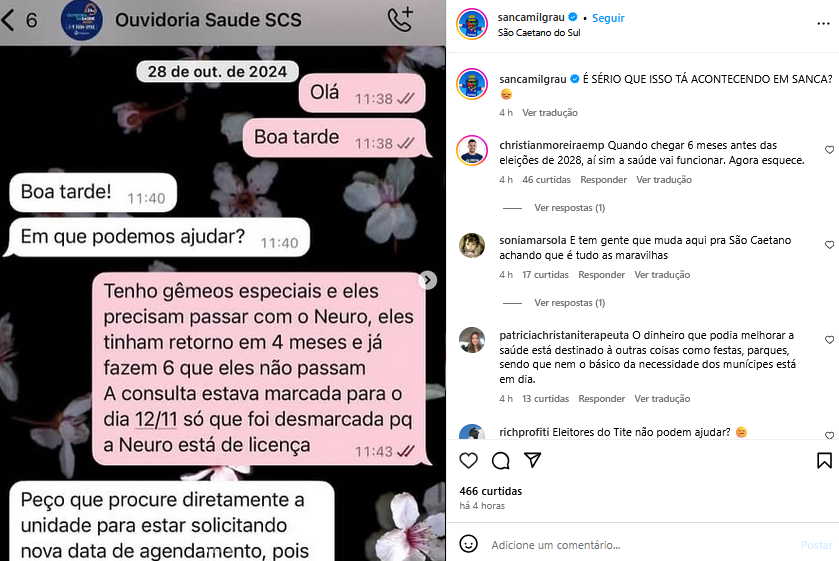Focus the Adicione um comentário field
The height and width of the screenshot is (561, 839).
642,545
